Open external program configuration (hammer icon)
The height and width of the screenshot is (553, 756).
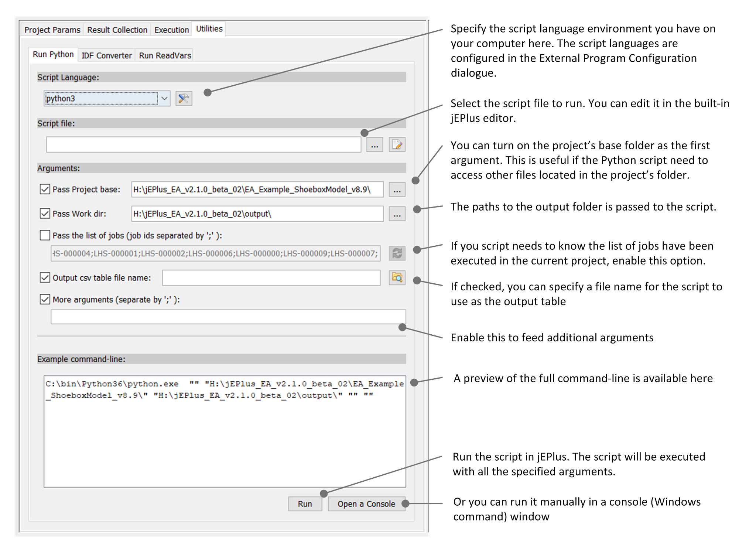(x=184, y=99)
